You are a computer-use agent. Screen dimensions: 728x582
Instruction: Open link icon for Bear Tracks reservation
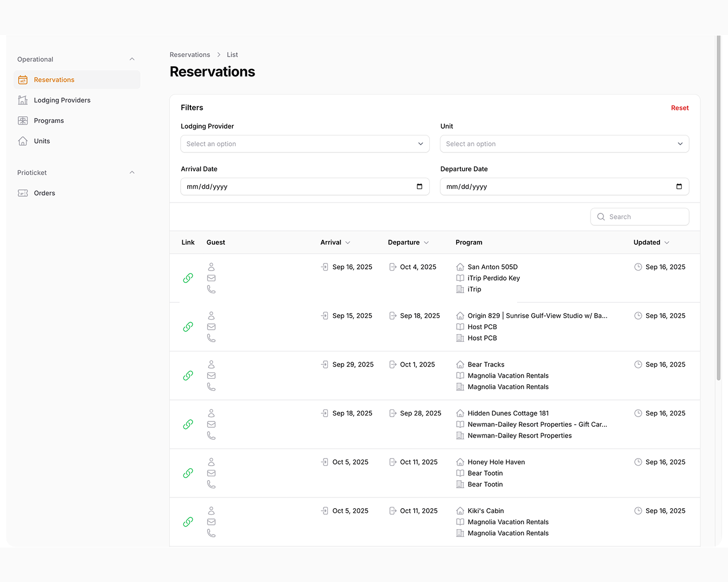click(188, 376)
